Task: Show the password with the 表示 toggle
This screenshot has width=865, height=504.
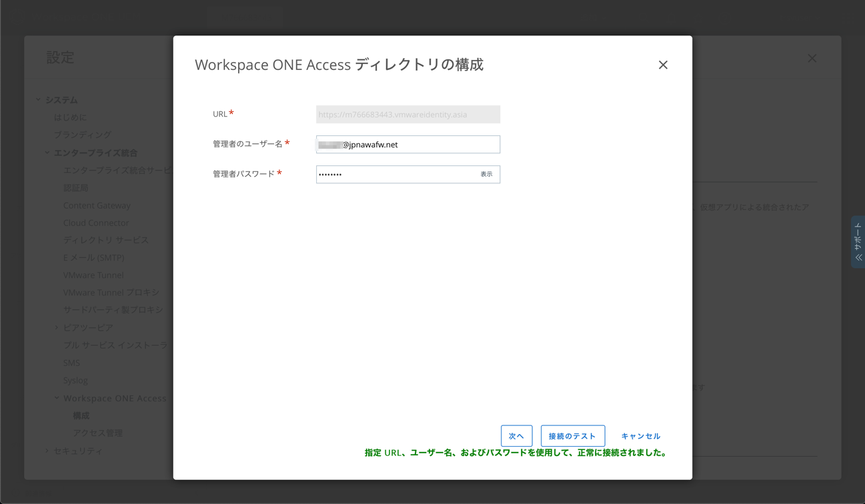Action: [x=486, y=174]
